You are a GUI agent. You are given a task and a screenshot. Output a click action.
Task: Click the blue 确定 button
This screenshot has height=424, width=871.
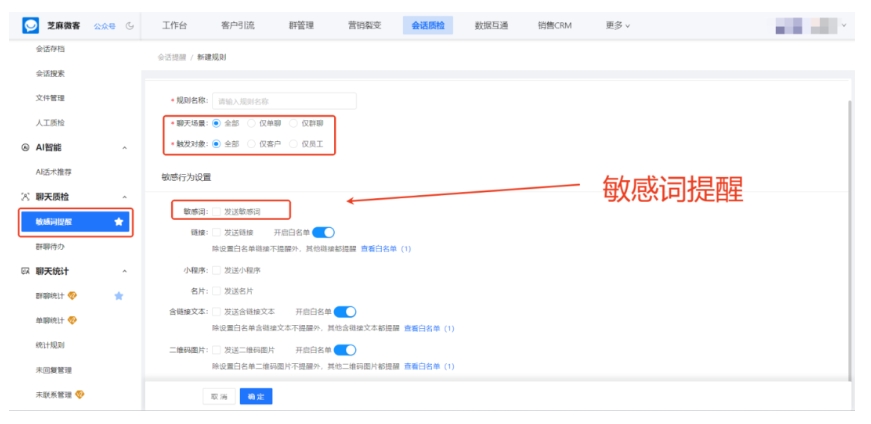tap(256, 397)
